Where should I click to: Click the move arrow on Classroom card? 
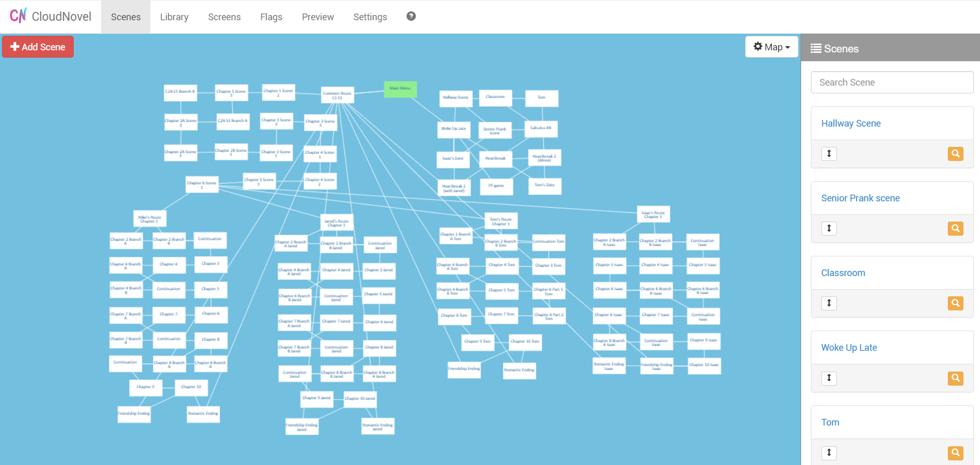click(829, 303)
